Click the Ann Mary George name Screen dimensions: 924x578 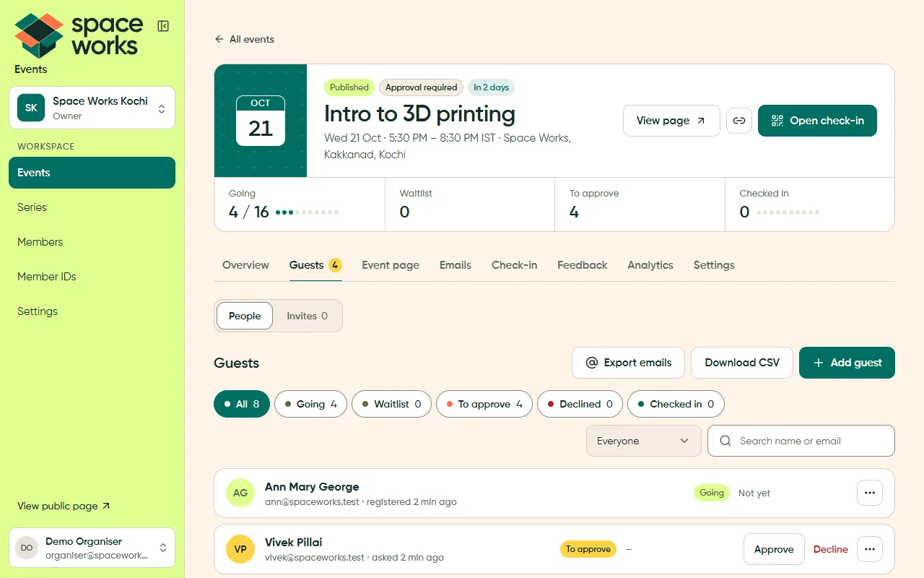pos(312,486)
